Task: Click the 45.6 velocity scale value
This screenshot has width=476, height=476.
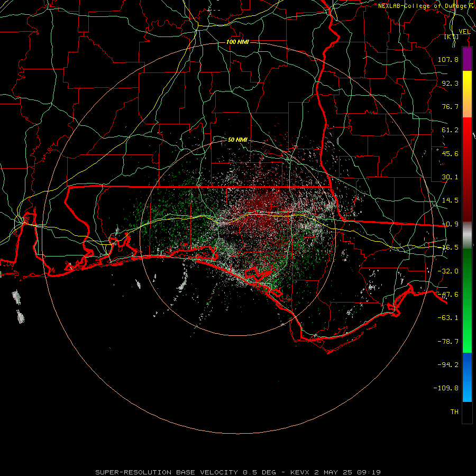Action: click(450, 153)
